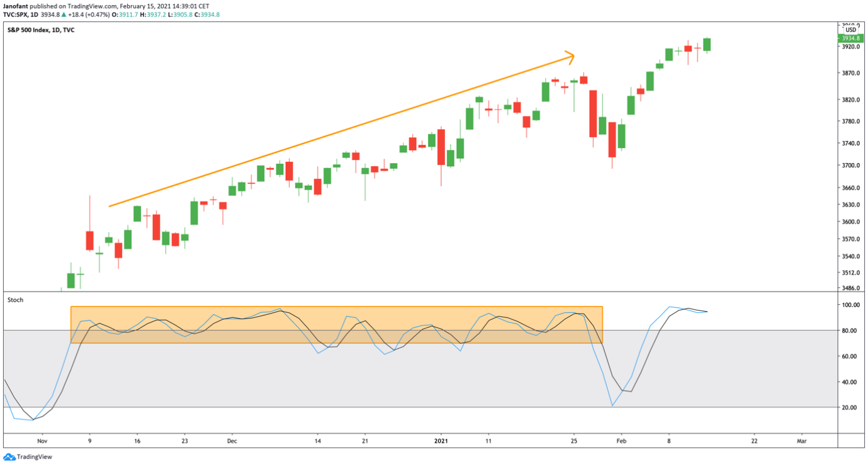The image size is (868, 466).
Task: Click the '16' date on time axis
Action: 137,441
